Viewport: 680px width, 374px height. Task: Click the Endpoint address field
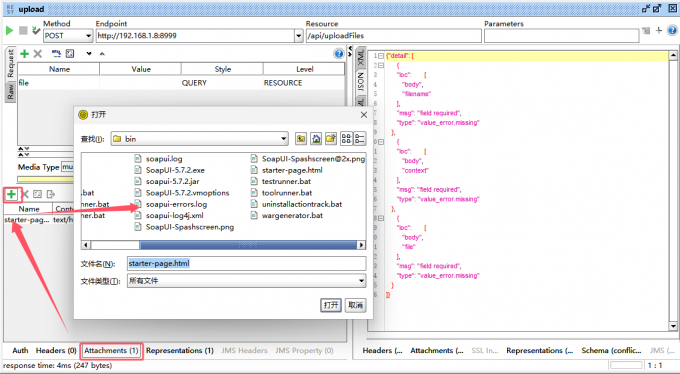195,36
